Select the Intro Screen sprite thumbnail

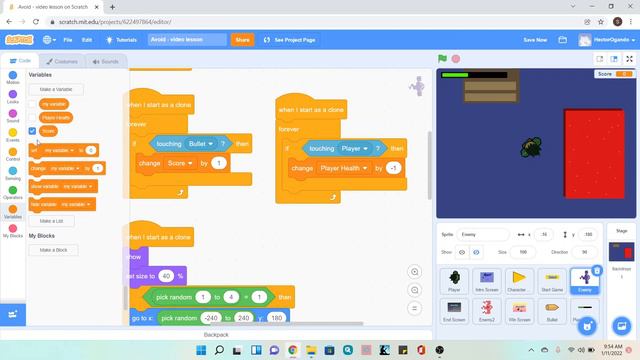pos(487,281)
